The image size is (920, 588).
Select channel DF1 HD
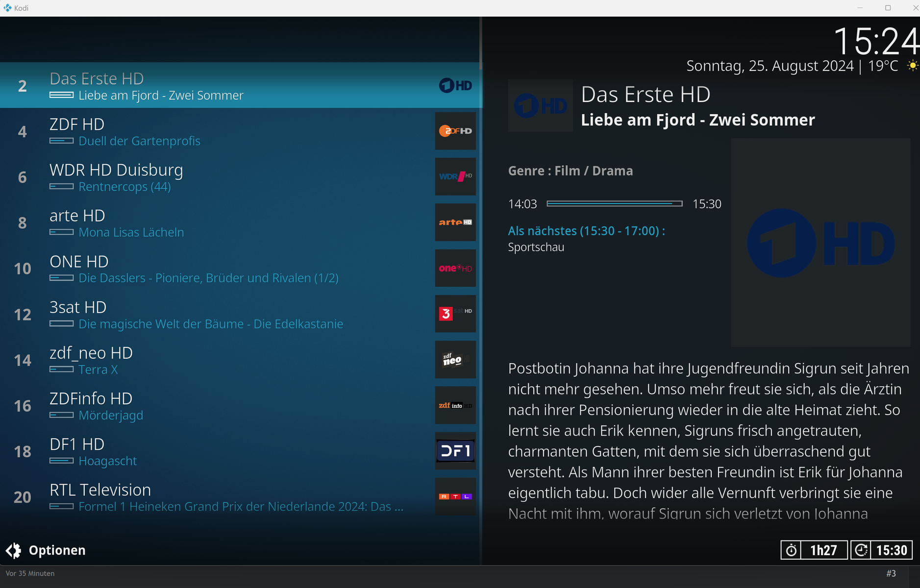pyautogui.click(x=240, y=451)
